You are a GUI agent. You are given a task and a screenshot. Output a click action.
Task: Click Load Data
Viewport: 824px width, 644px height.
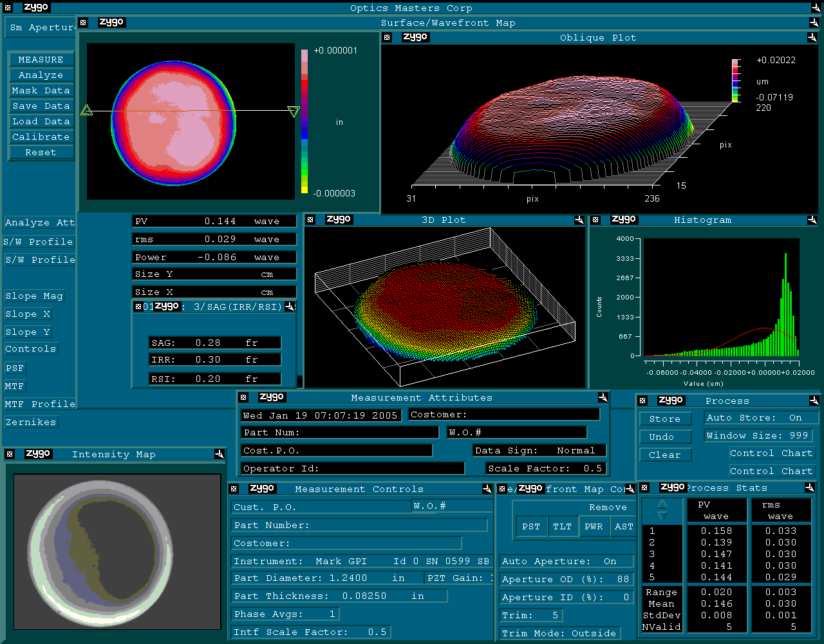pos(41,121)
